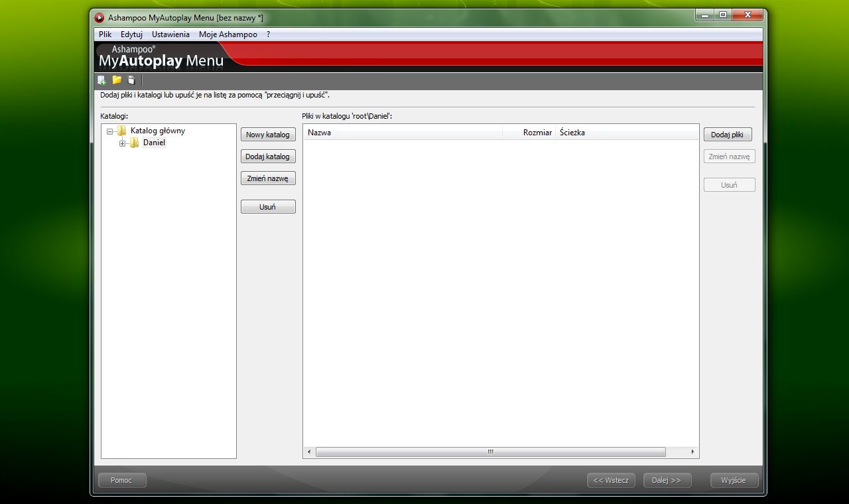This screenshot has width=849, height=504.
Task: Click the open project folder icon
Action: 117,80
